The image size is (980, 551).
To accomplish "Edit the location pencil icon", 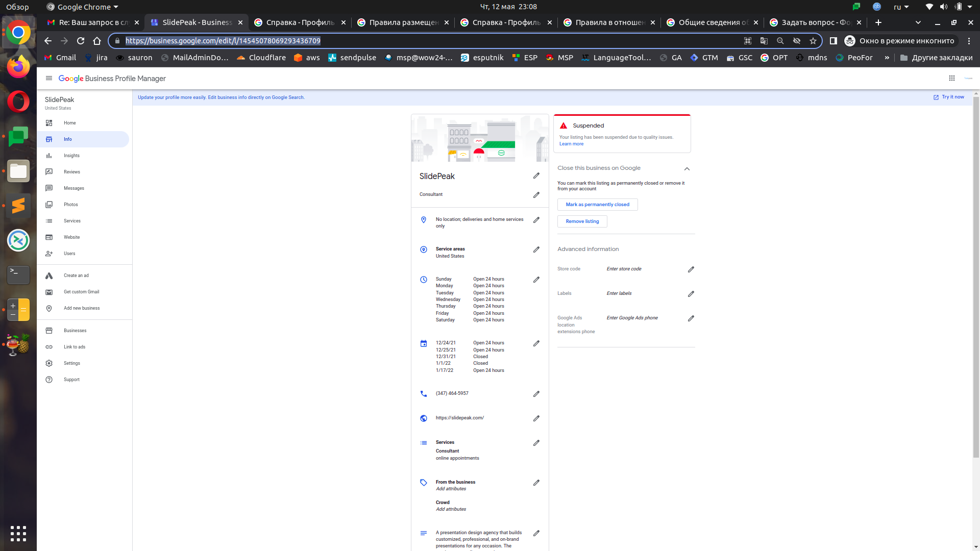I will click(536, 220).
